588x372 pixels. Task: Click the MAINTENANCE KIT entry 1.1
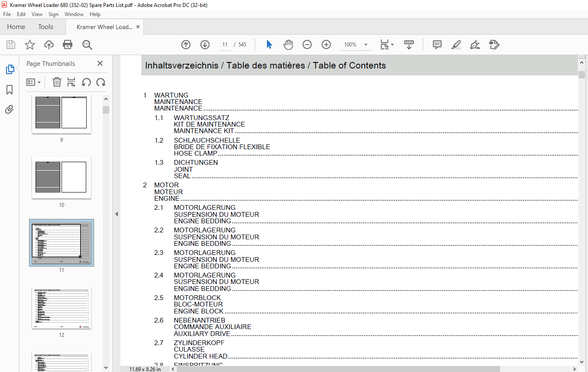tap(204, 131)
